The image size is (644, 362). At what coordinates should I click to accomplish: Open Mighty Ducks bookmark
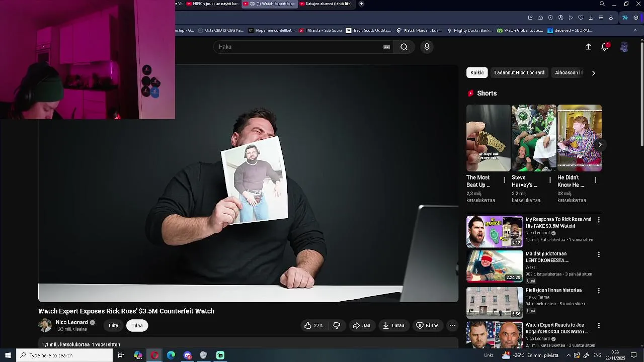[469, 30]
